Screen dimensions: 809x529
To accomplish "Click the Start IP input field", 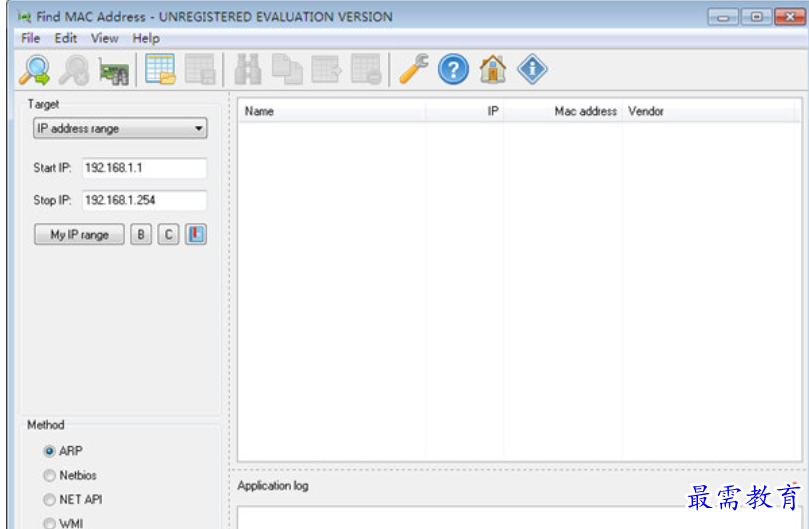I will (x=144, y=168).
